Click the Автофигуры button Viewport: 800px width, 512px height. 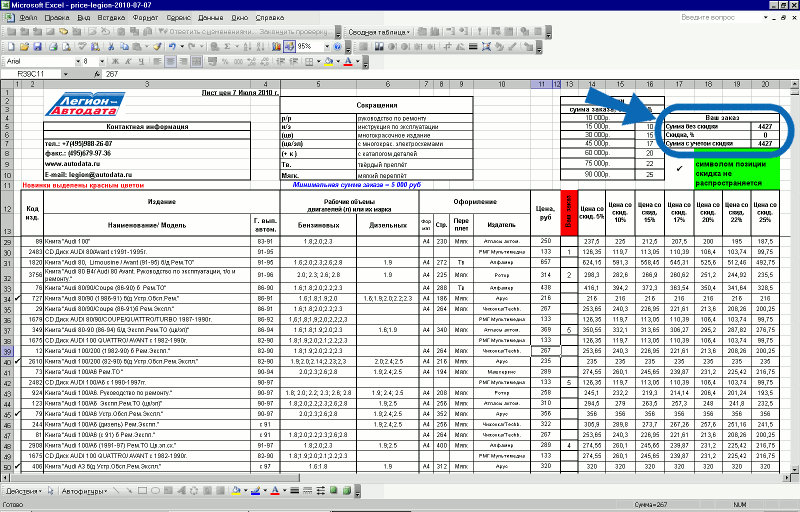84,491
